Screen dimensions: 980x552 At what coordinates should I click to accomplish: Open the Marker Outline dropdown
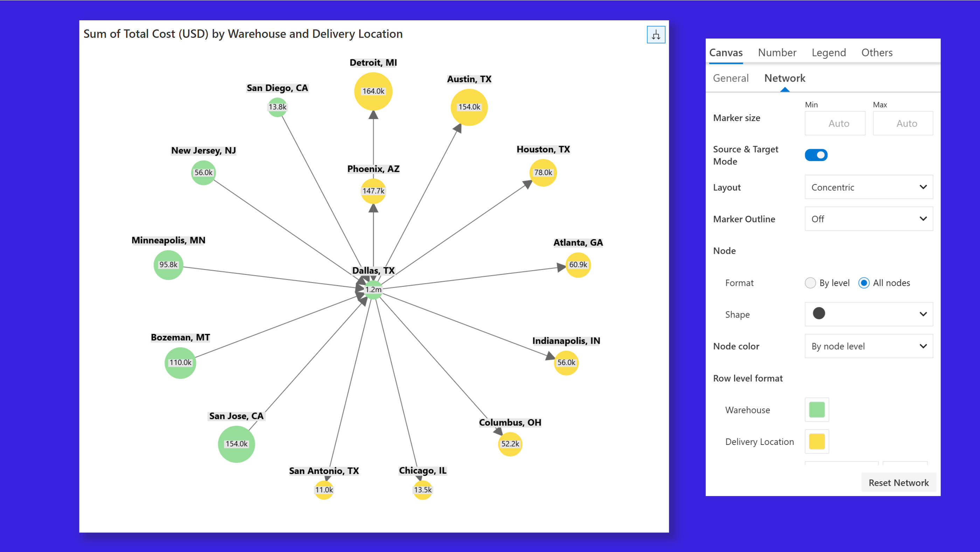click(869, 219)
